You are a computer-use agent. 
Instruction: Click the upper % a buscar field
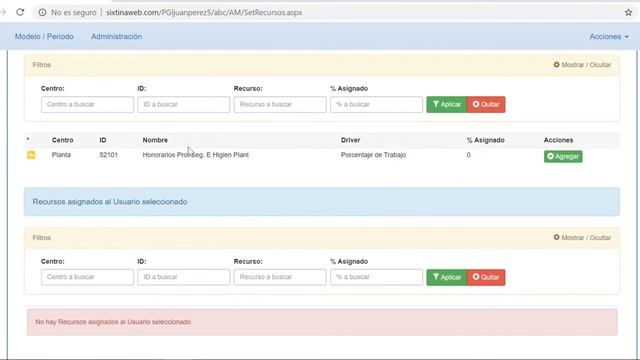376,104
